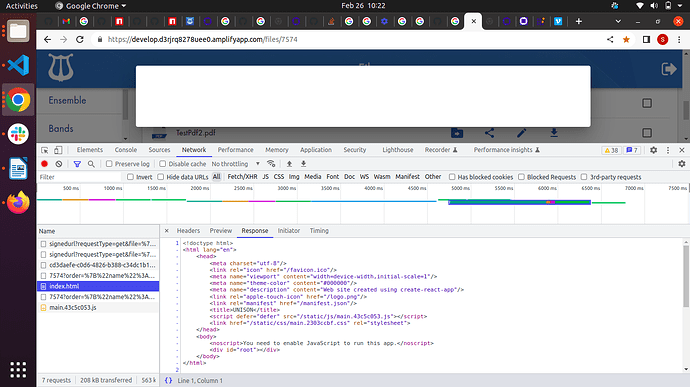690x387 pixels.
Task: Click the logout icon in app header
Action: pyautogui.click(x=669, y=69)
